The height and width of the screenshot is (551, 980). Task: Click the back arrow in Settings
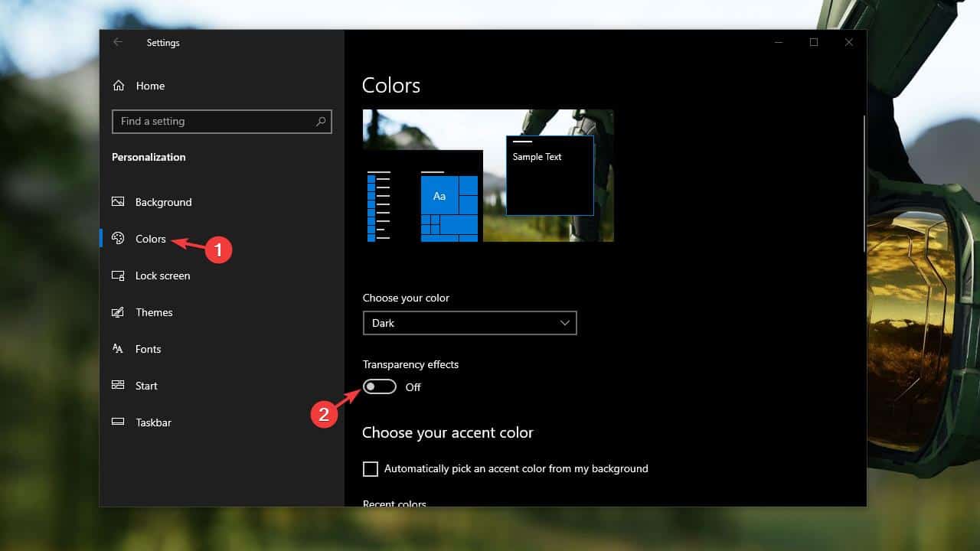(x=116, y=43)
